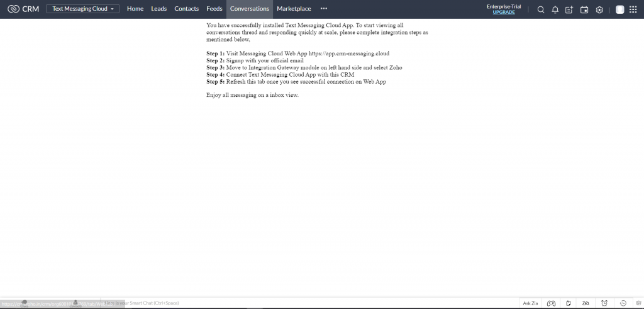644x309 pixels.
Task: Open Setup gear icon
Action: pyautogui.click(x=599, y=10)
